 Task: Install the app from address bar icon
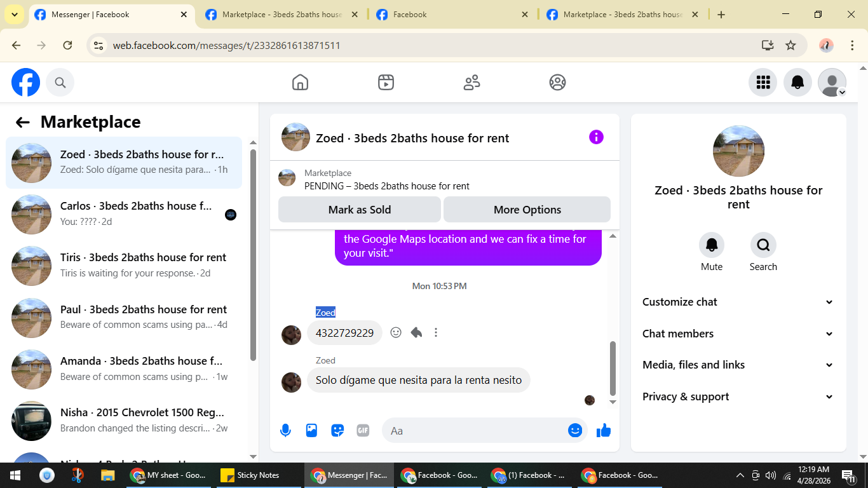tap(768, 45)
